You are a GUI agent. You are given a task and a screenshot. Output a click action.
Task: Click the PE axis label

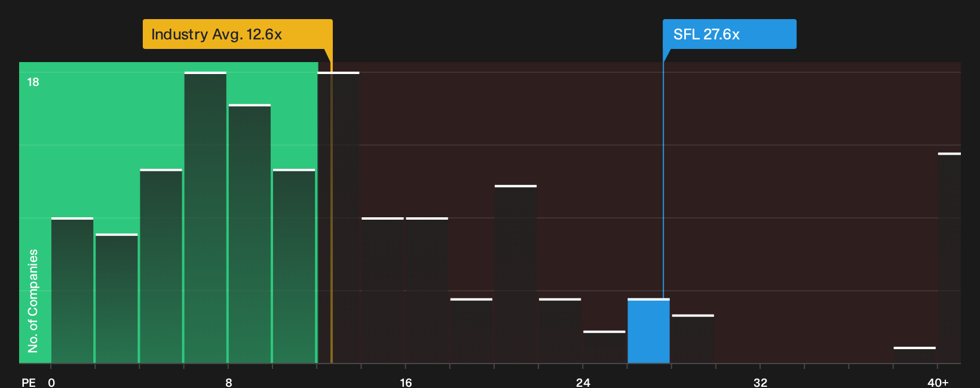[x=29, y=383]
